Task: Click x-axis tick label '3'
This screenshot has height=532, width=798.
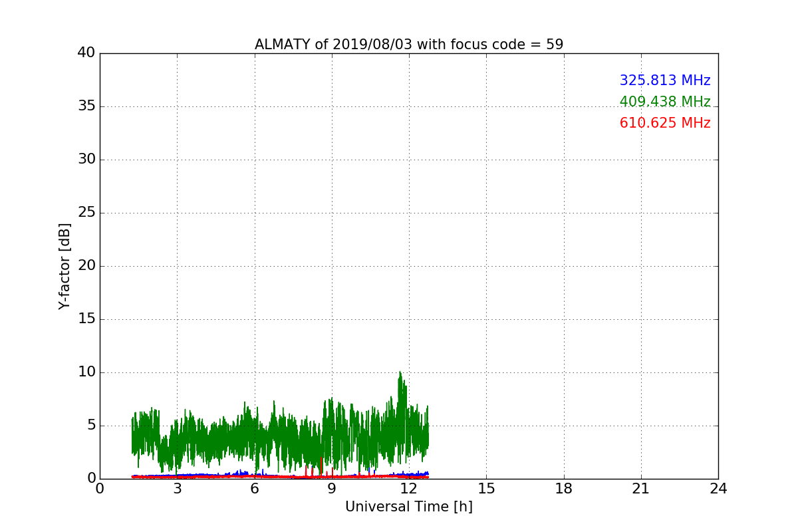Action: [x=177, y=489]
